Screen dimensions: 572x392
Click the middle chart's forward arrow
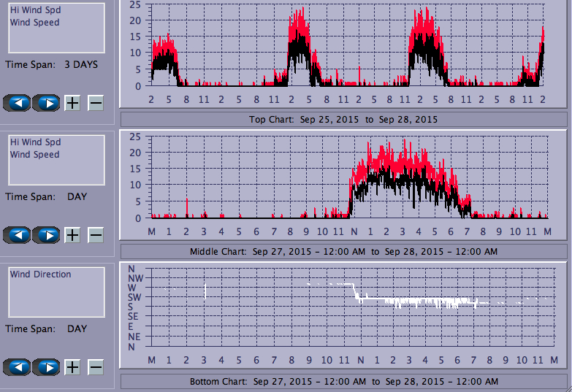(x=46, y=235)
